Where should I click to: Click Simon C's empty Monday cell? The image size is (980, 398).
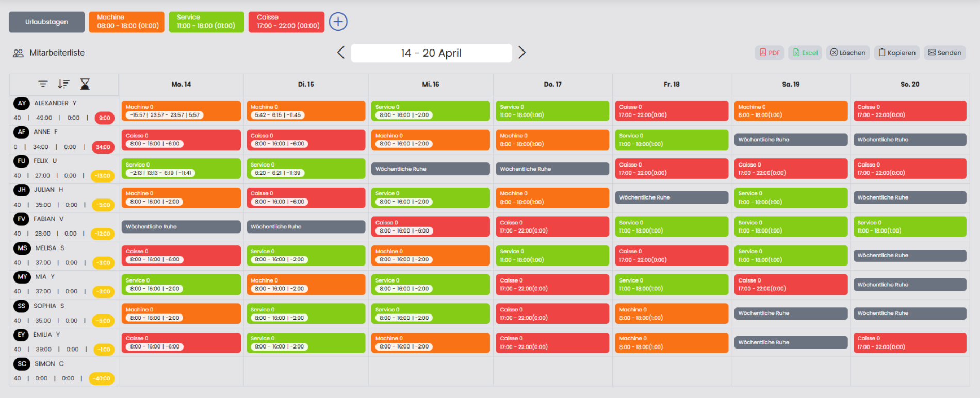181,371
